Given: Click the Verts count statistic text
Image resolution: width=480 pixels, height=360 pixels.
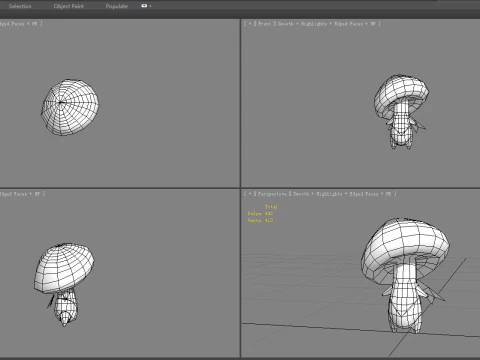Looking at the screenshot, I should (x=260, y=220).
